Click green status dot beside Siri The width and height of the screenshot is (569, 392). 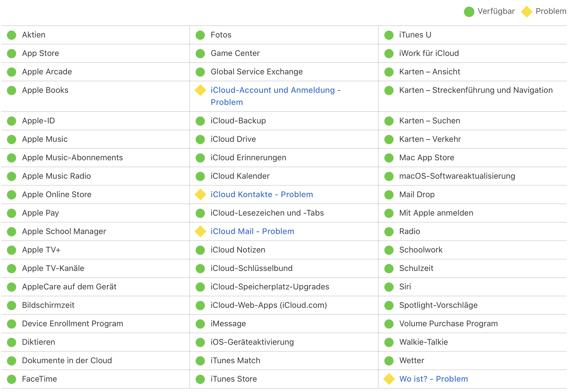pyautogui.click(x=389, y=287)
